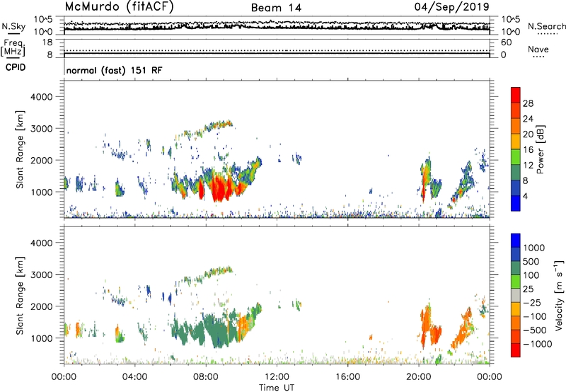Click the "500" label on Velocity color bar

531,262
